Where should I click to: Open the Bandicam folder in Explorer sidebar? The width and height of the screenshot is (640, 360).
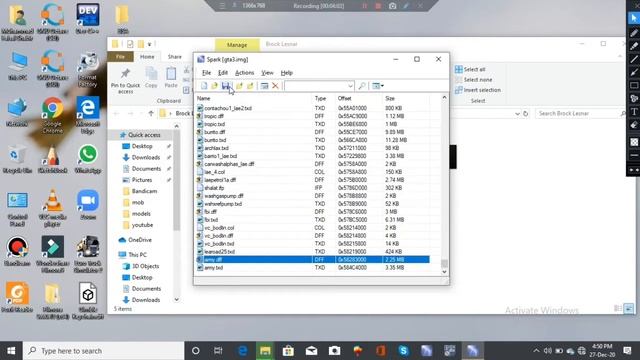tap(140, 191)
